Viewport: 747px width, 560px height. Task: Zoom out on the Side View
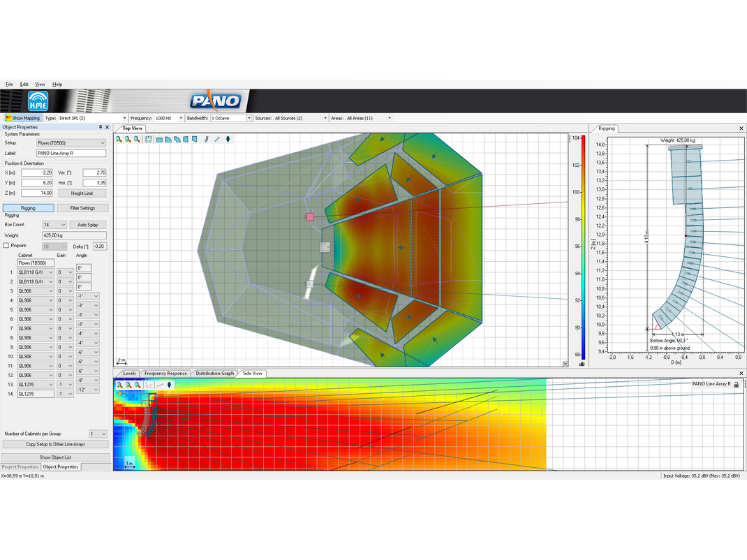point(138,385)
